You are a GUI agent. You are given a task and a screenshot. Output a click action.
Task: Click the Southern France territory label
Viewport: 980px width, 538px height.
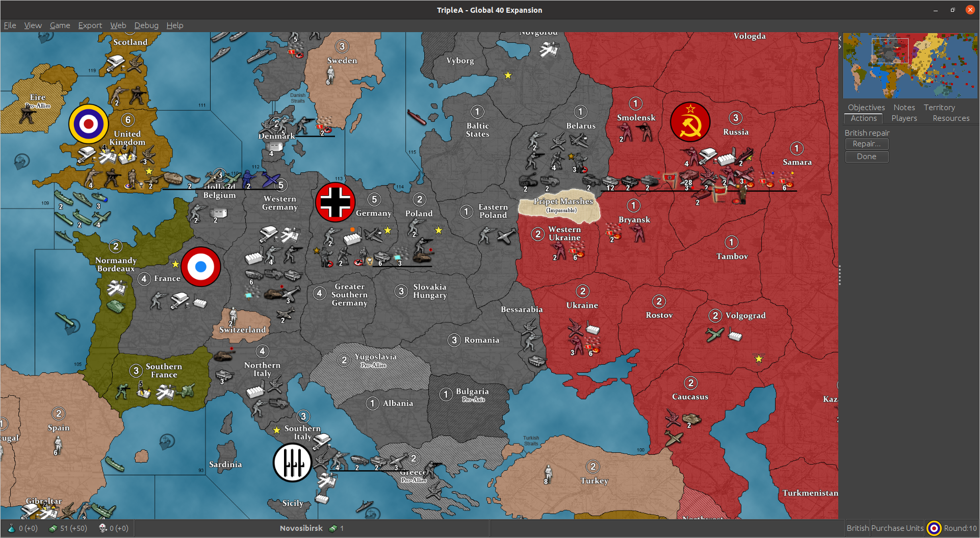[164, 370]
